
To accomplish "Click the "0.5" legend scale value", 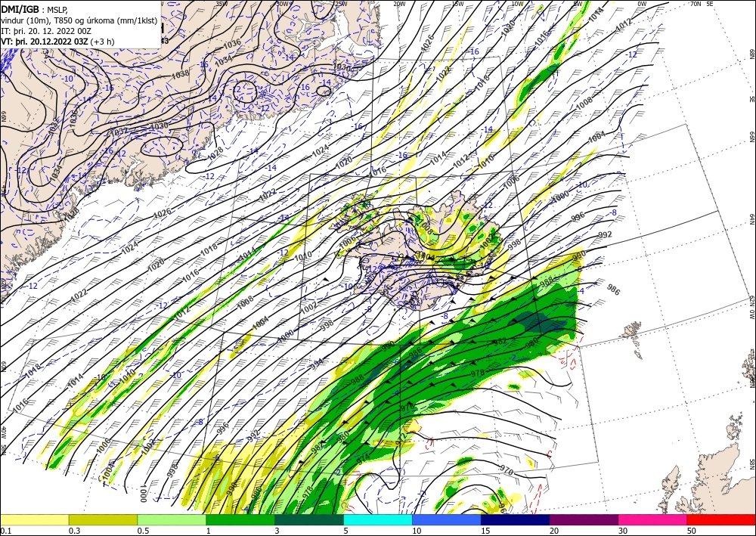I will (x=143, y=531).
